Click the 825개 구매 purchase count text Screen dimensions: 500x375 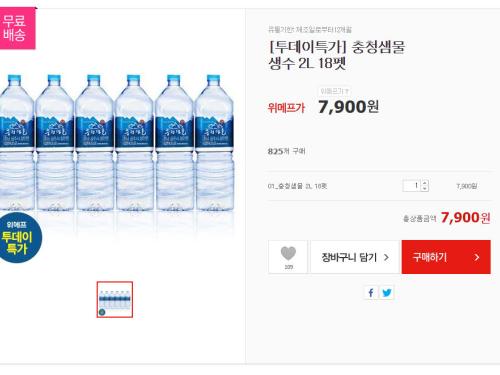pyautogui.click(x=286, y=151)
